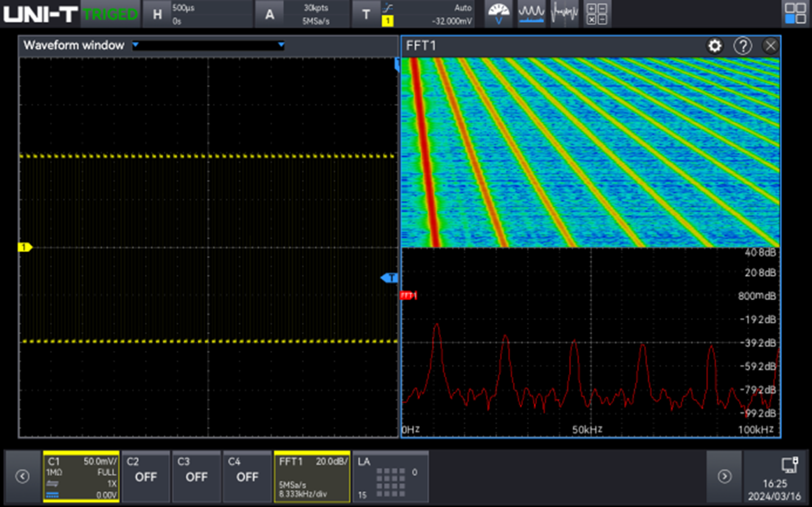The height and width of the screenshot is (507, 812).
Task: Click the FFT1 help question mark
Action: 743,46
